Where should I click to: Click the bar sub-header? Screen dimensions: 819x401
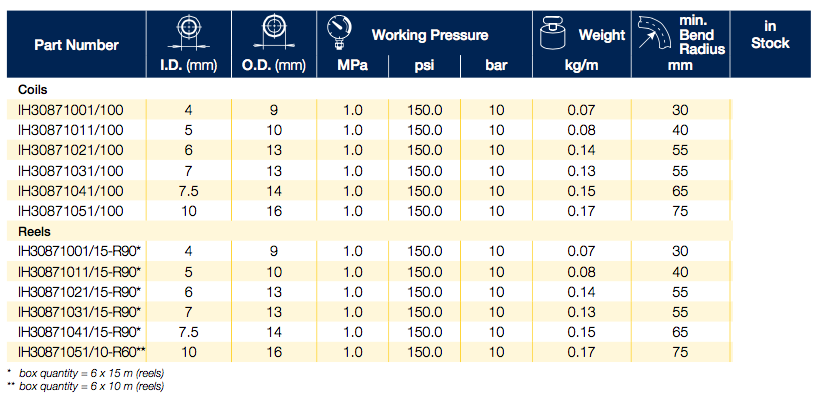point(496,67)
